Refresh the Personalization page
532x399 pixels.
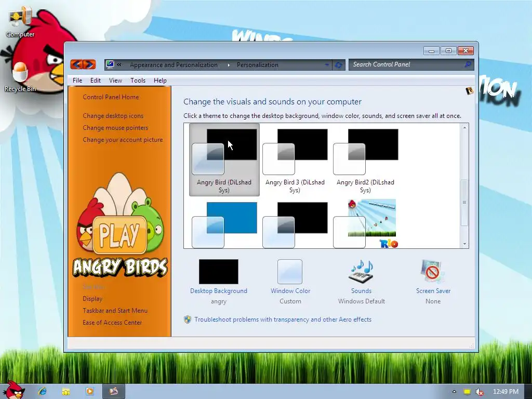(x=338, y=65)
